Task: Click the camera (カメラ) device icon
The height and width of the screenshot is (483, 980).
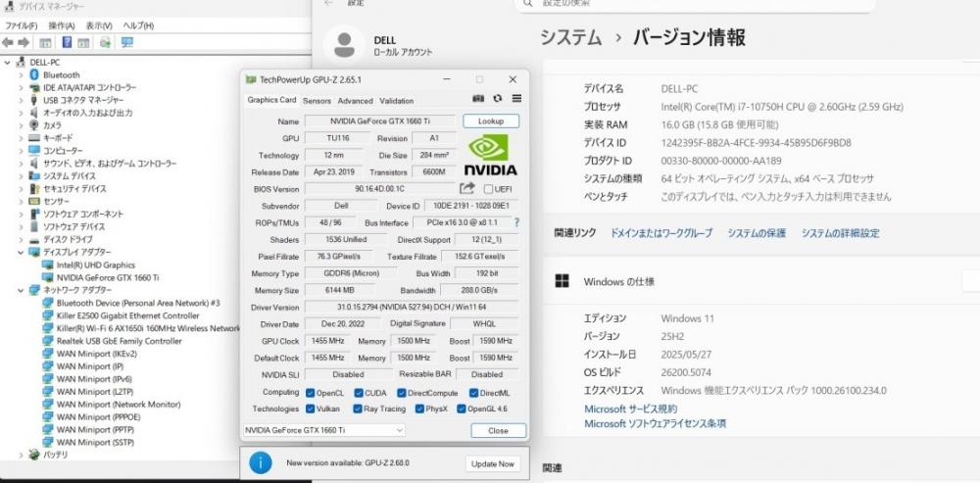Action: point(34,125)
